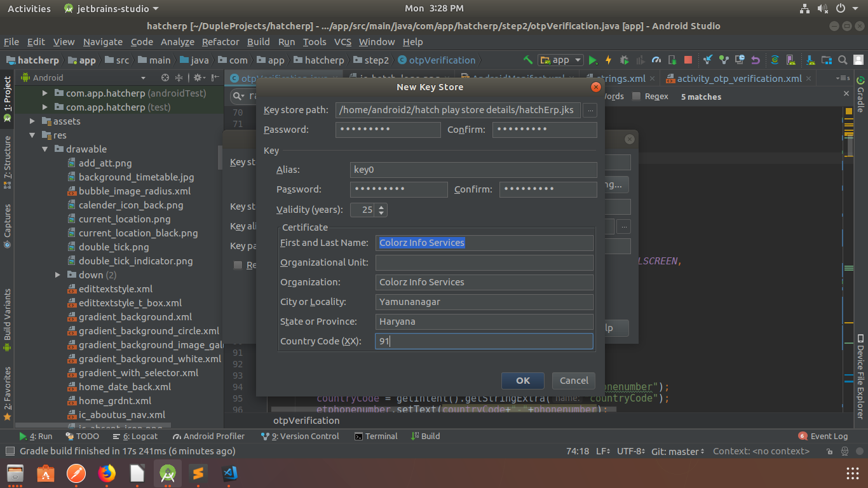Open the Build Variants side tab

point(7,319)
